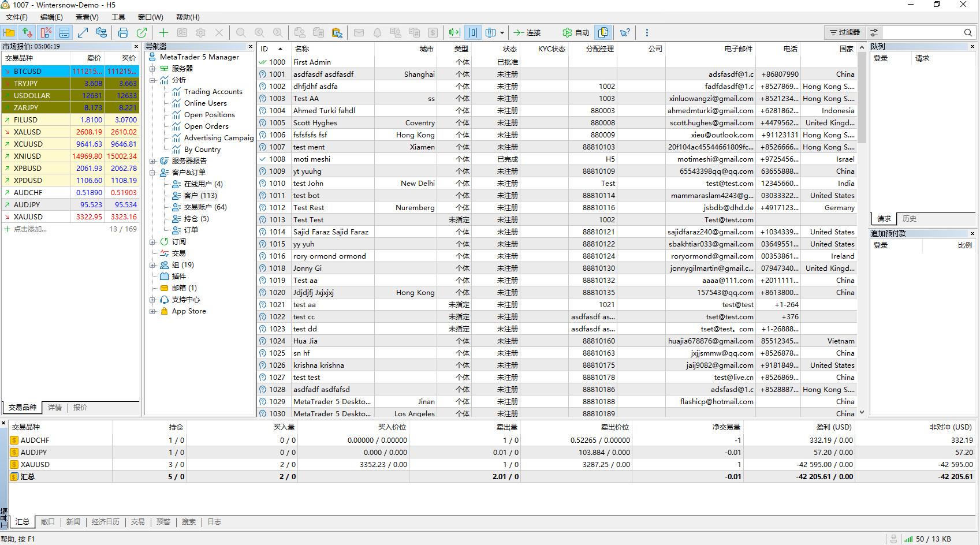Expand the 服务器报告 tree node
Viewport: 980px width, 545px height.
(x=152, y=160)
